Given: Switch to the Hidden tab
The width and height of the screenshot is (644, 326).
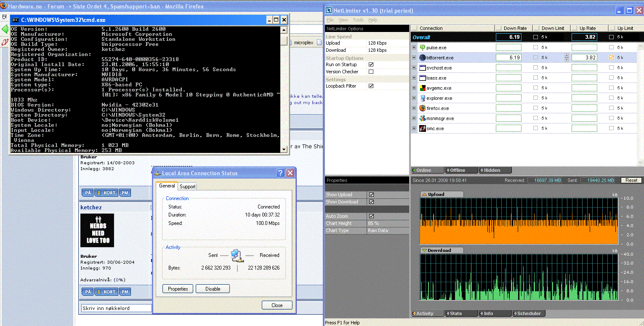Looking at the screenshot, I should click(x=495, y=170).
